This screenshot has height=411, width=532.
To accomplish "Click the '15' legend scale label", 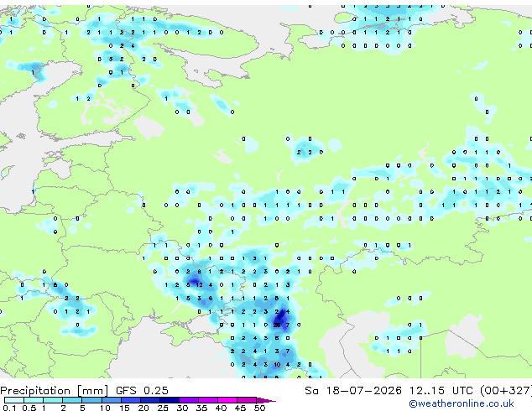I will coord(124,408).
